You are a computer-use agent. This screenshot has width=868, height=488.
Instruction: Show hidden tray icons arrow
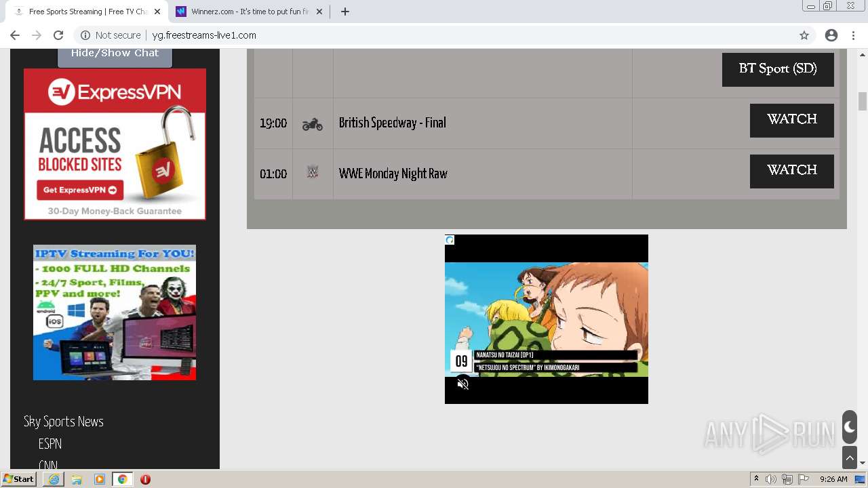756,479
